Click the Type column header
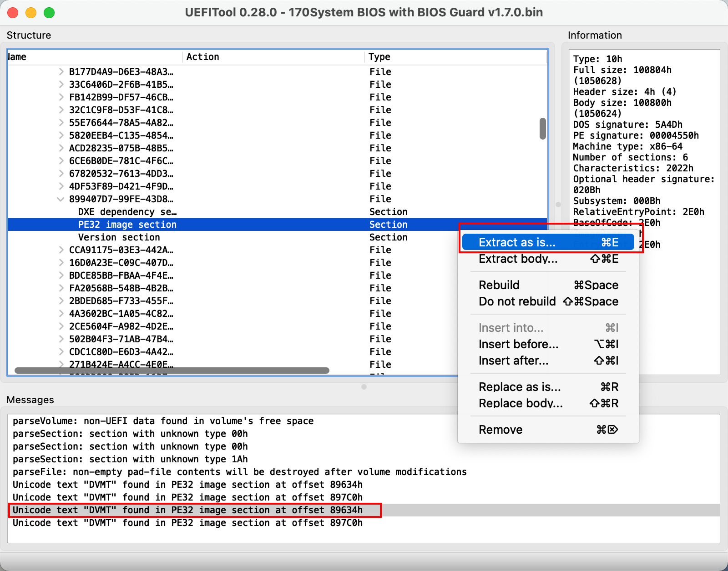The height and width of the screenshot is (571, 728). (x=455, y=57)
